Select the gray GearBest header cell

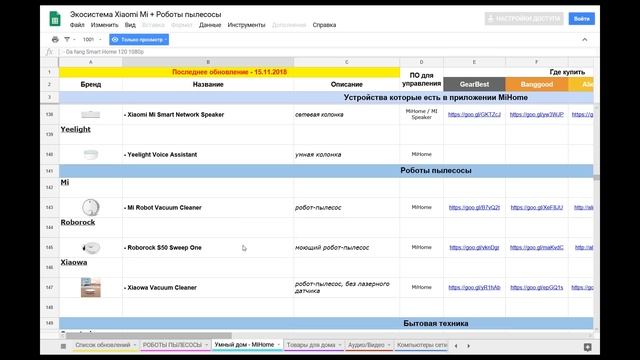(474, 84)
